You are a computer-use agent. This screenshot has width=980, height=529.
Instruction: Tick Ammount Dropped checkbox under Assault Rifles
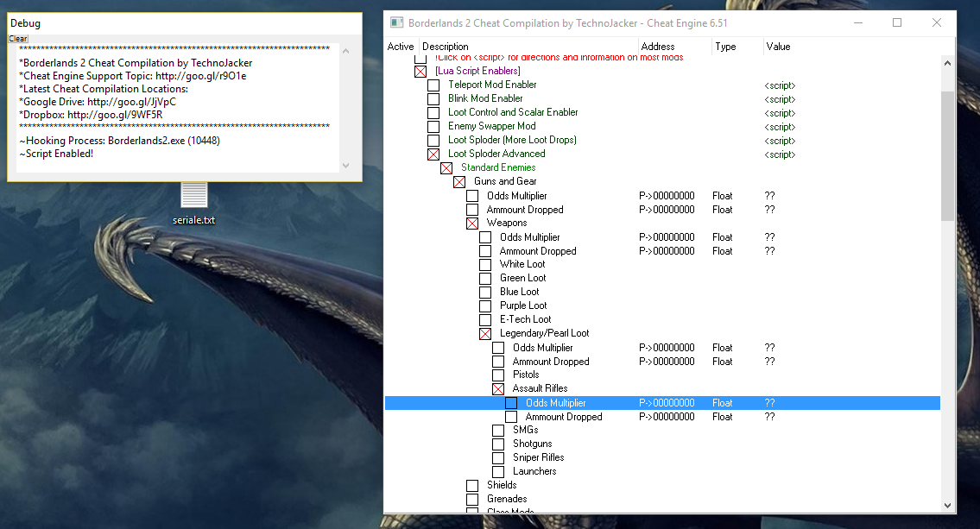tap(511, 417)
